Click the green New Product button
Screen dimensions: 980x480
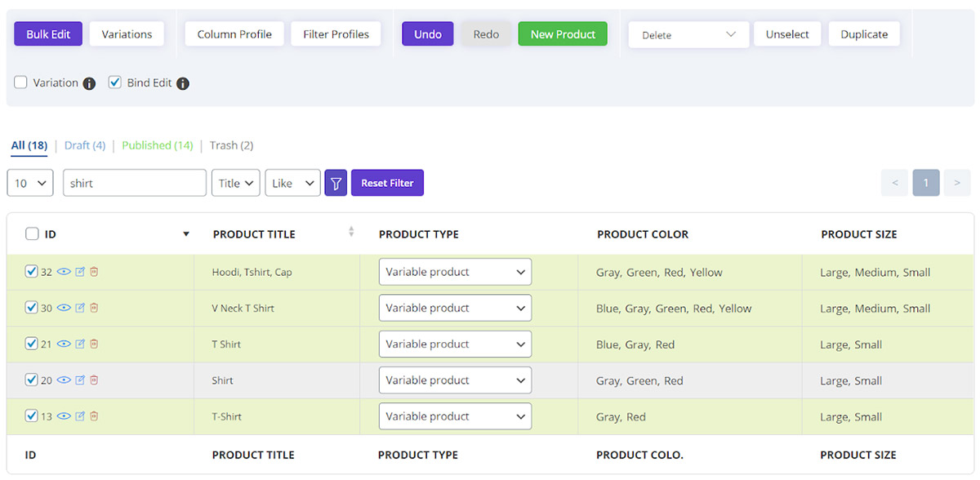coord(563,34)
